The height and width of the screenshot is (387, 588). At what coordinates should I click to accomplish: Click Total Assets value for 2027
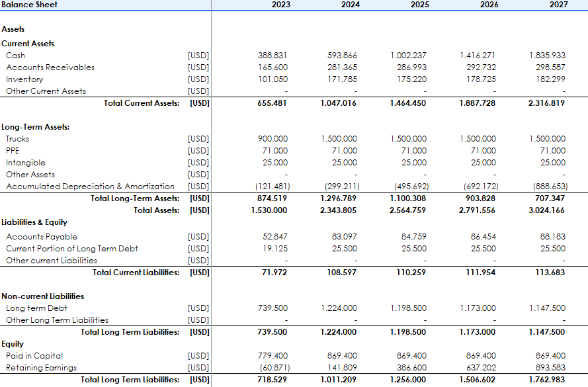[x=547, y=210]
